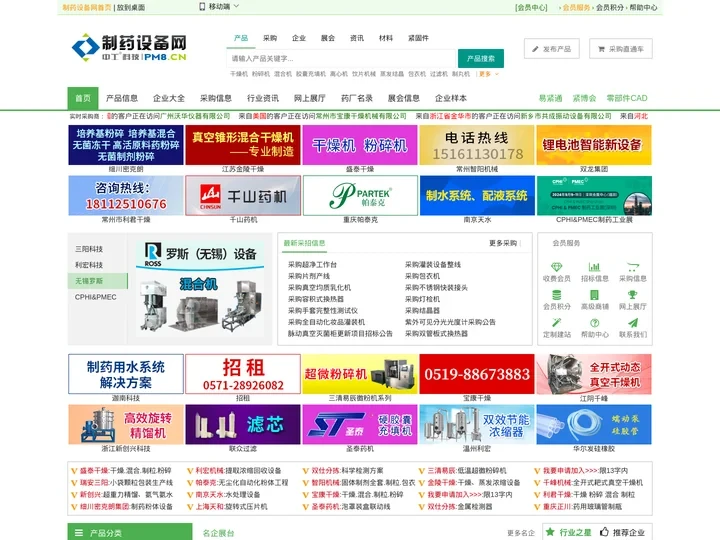Click the 干燥机 keyword below search box

[239, 74]
